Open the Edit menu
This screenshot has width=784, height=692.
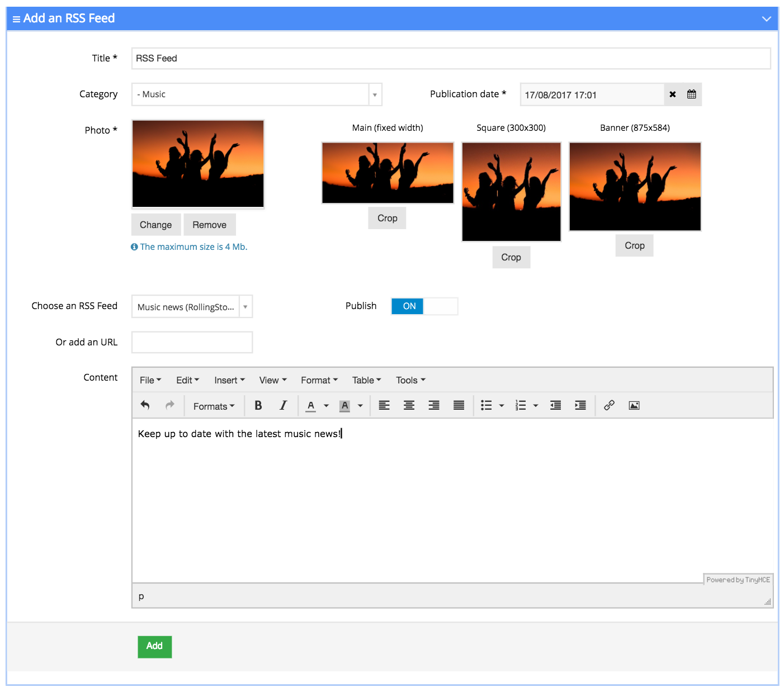[x=187, y=381]
